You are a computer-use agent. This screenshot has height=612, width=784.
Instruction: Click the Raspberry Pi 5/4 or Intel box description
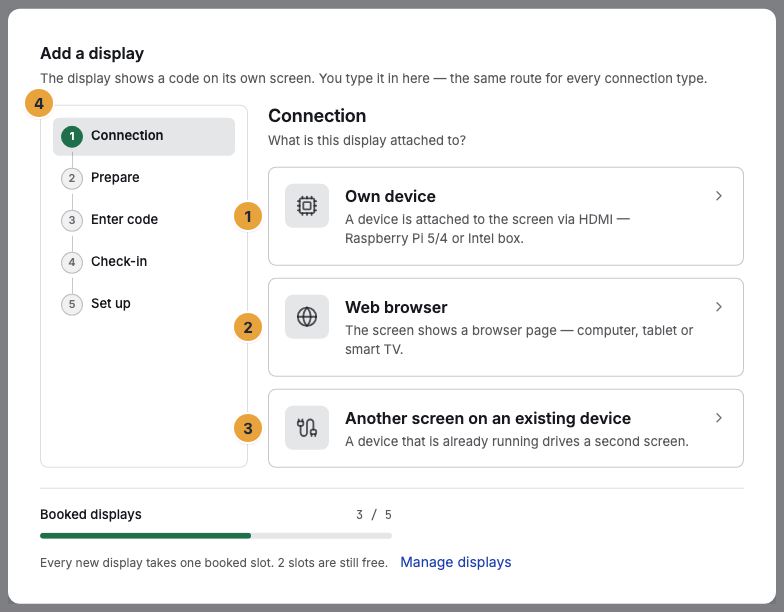(487, 229)
